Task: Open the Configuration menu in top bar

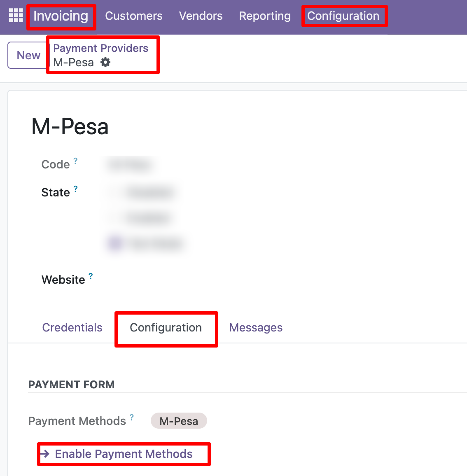Action: 343,16
